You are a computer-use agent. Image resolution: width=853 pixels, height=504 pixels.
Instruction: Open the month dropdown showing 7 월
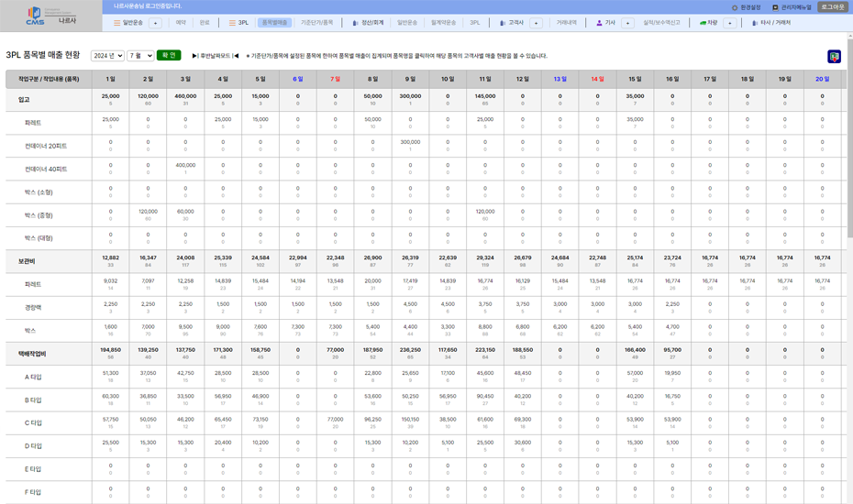[140, 56]
